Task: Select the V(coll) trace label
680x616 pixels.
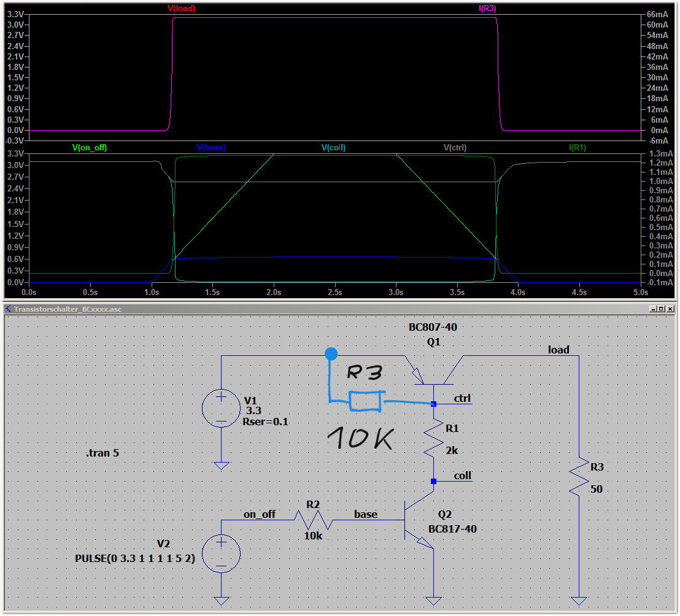Action: 333,147
